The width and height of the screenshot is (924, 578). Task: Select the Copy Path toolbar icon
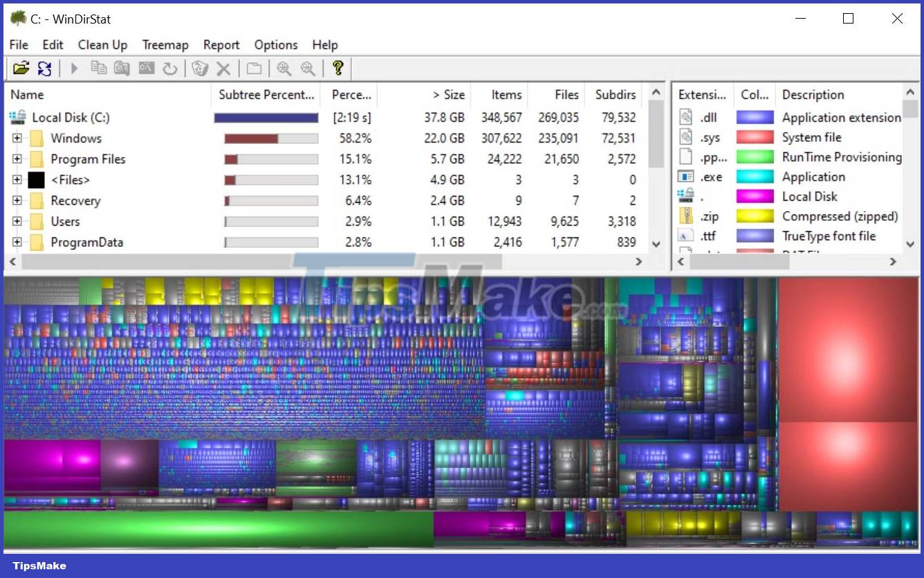[x=98, y=68]
